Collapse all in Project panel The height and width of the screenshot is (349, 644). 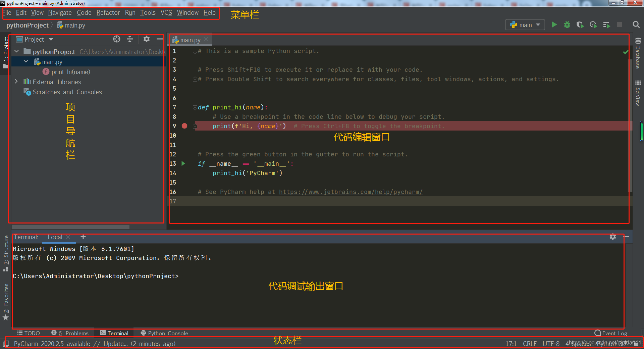130,39
